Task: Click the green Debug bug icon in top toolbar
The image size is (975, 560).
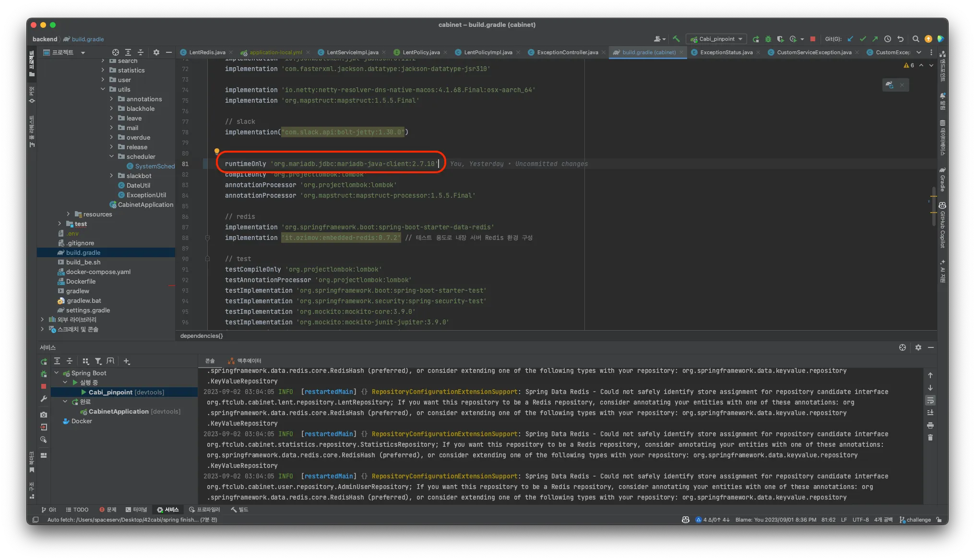Action: coord(768,39)
